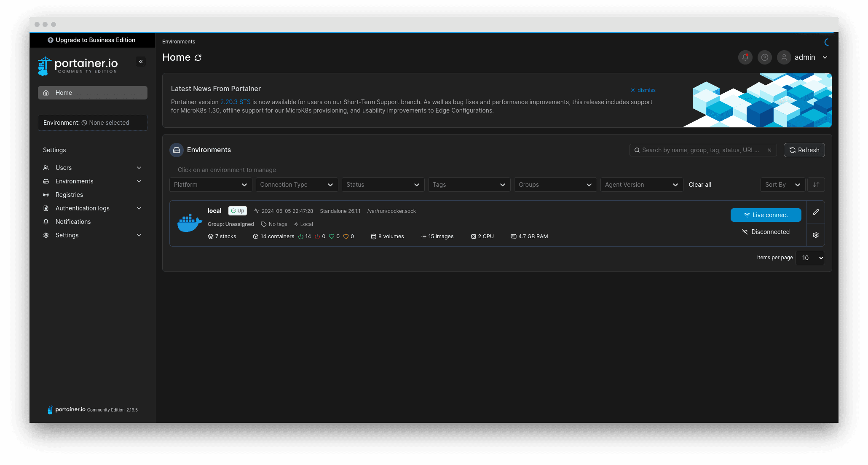Click the unhealthy containers orange heart icon
Viewport: 868px width, 465px height.
346,237
